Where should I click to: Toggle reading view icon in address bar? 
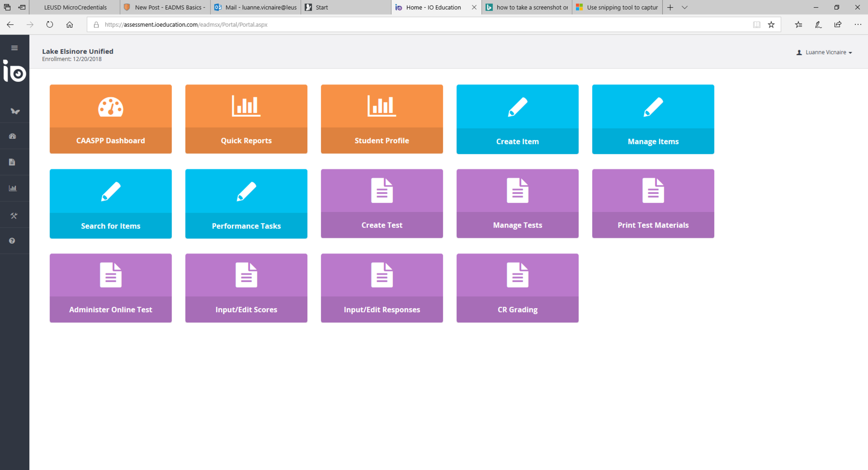pos(757,25)
